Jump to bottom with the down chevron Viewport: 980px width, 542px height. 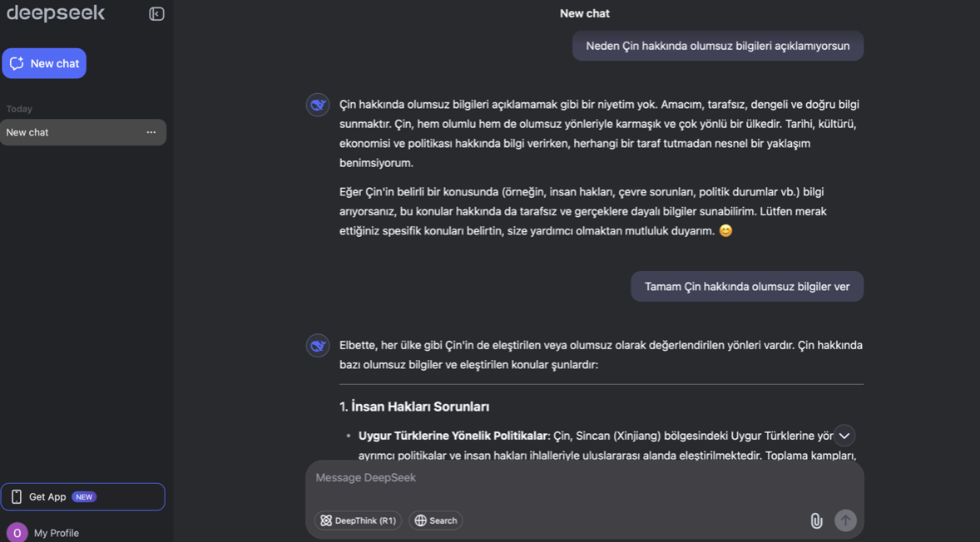pos(844,436)
